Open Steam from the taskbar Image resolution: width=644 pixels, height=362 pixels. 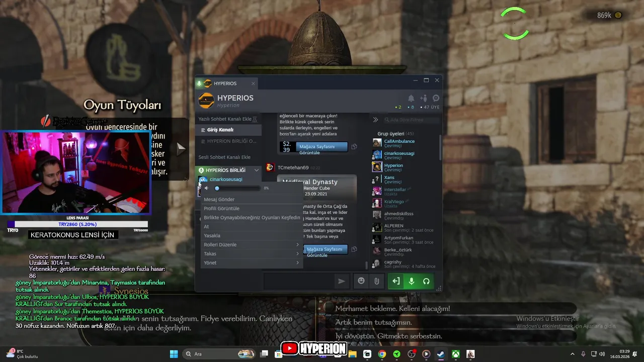(x=440, y=354)
